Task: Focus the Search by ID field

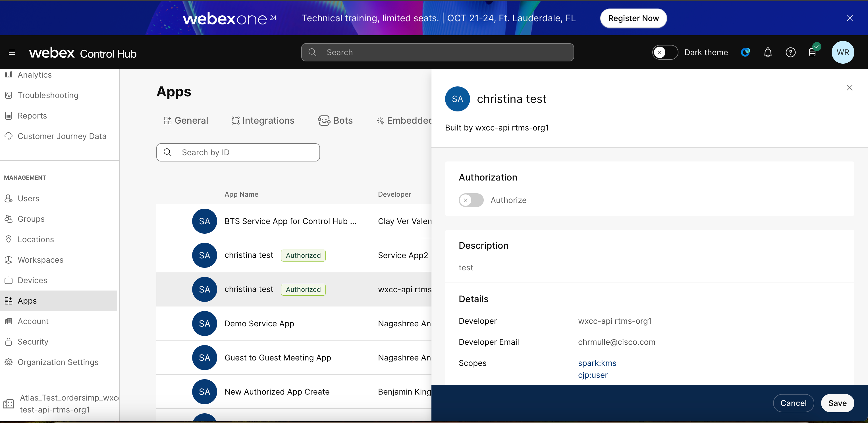Action: (x=238, y=152)
